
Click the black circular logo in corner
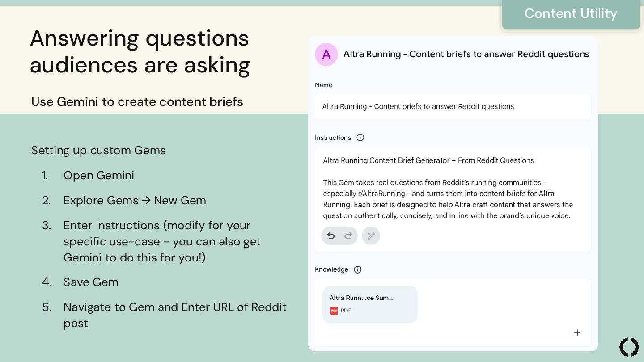coord(629,347)
